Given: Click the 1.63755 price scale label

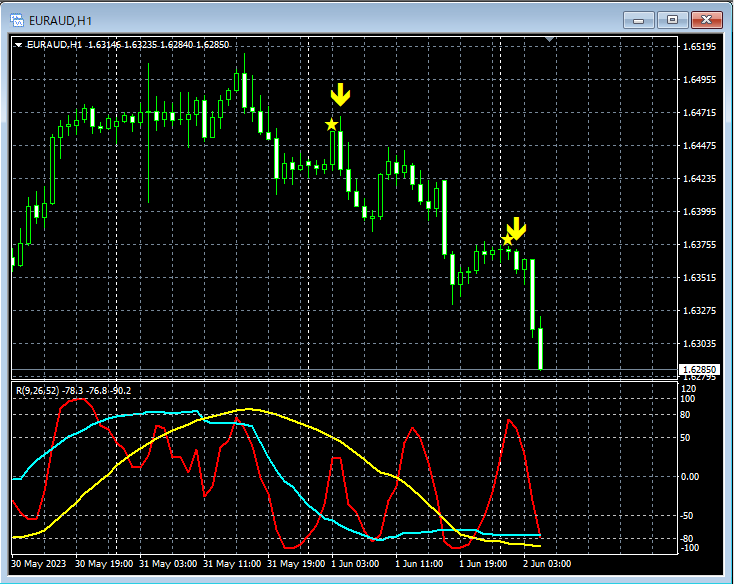Looking at the screenshot, I should (x=700, y=245).
